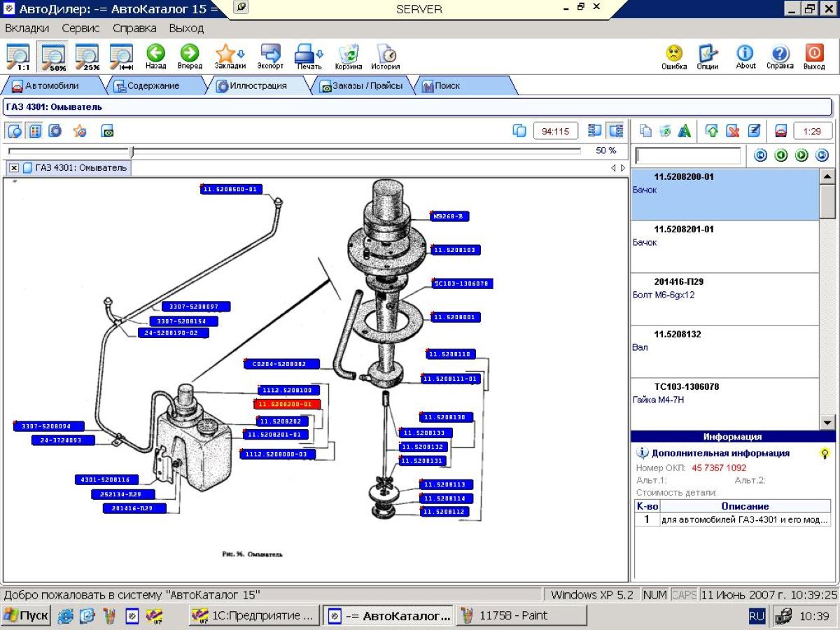Click the Ошибка sad face icon
Screen dimensions: 840x630
(x=673, y=54)
